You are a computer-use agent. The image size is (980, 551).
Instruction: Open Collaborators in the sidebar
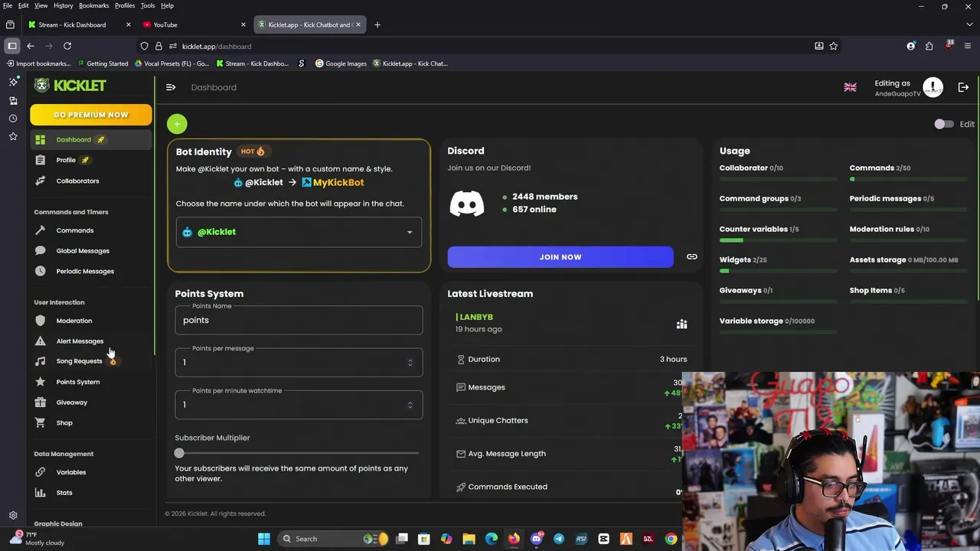[77, 181]
